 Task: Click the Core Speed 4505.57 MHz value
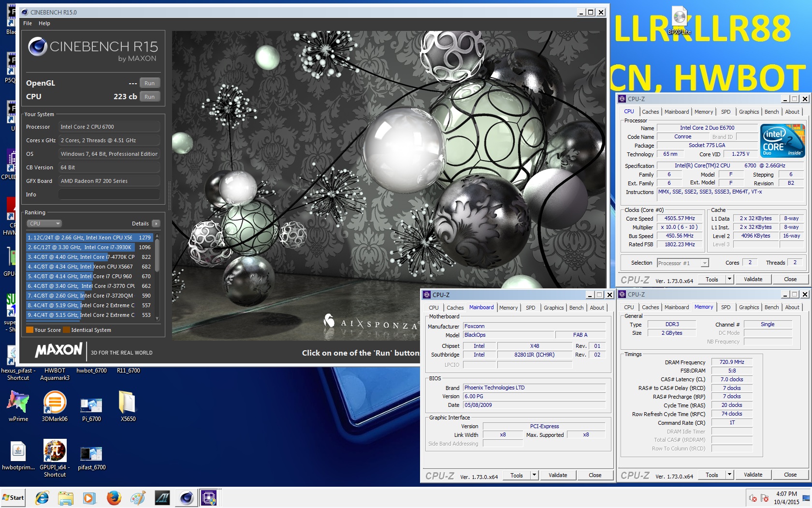(x=680, y=219)
